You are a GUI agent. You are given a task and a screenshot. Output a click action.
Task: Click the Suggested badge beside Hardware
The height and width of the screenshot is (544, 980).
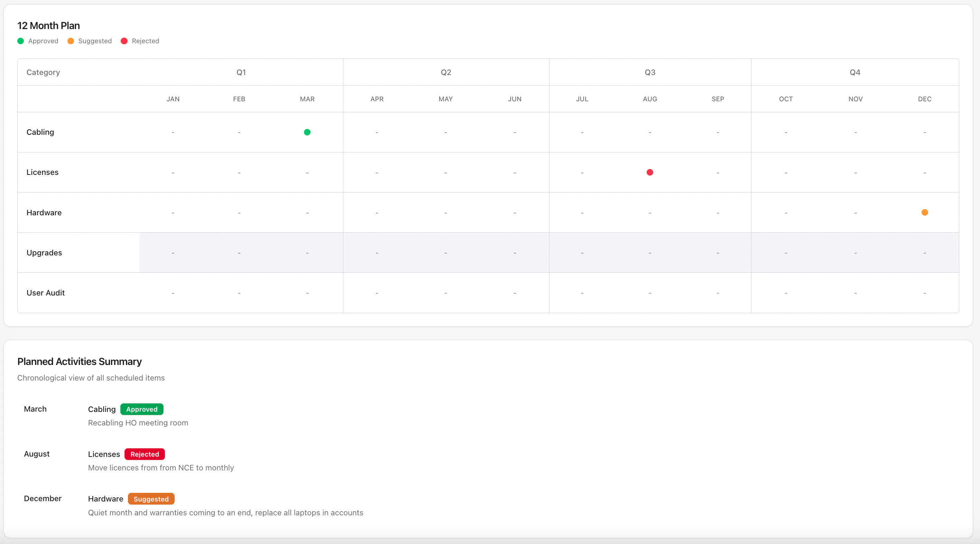click(151, 499)
